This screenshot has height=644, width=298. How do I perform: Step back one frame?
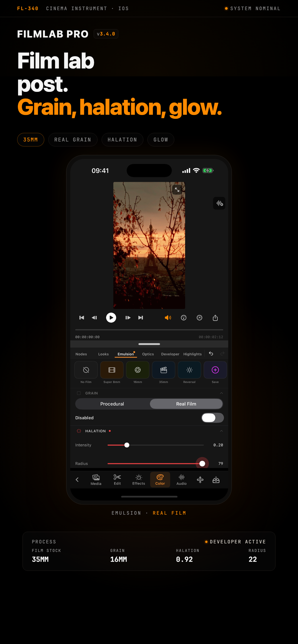pyautogui.click(x=94, y=318)
